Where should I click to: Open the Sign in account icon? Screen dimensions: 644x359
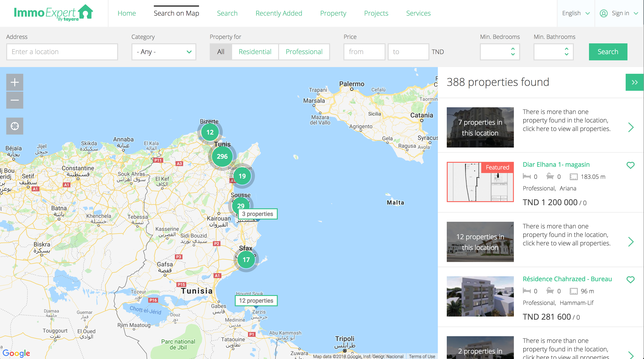pos(604,13)
